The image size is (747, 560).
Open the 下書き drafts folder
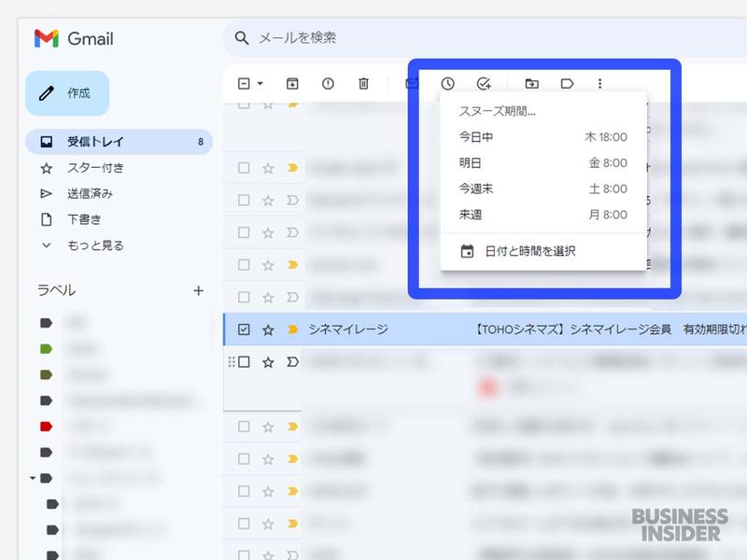[84, 219]
